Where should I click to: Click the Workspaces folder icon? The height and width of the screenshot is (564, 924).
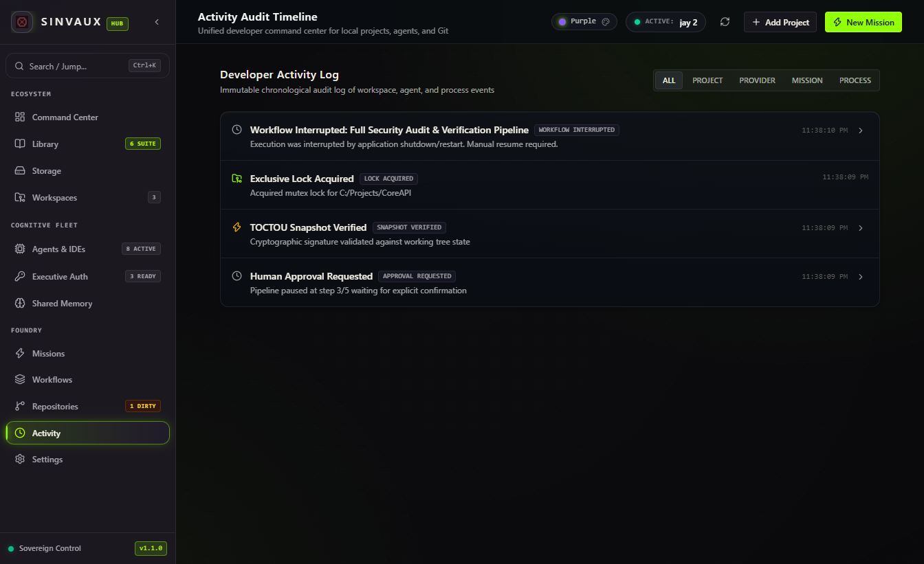click(20, 198)
